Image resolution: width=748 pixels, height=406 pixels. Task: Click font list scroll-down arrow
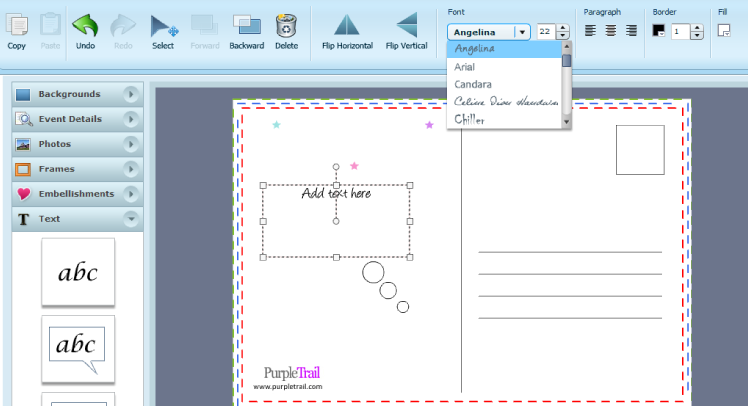click(567, 122)
